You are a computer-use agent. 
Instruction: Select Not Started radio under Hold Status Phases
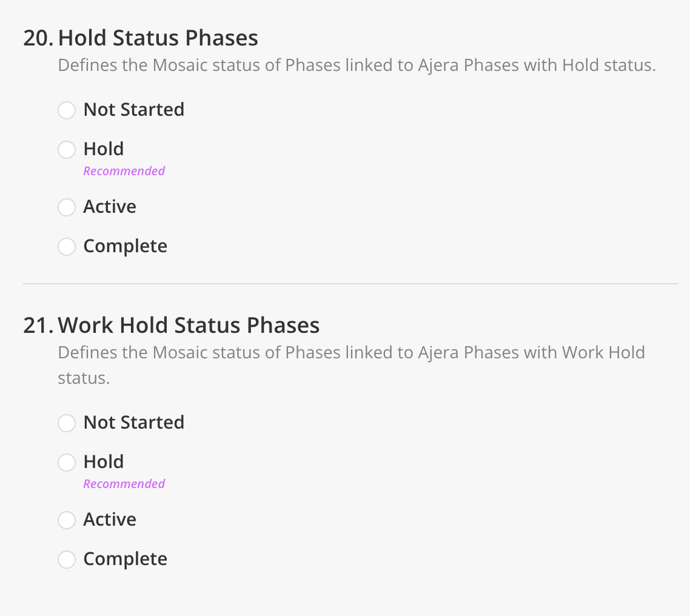pyautogui.click(x=67, y=110)
